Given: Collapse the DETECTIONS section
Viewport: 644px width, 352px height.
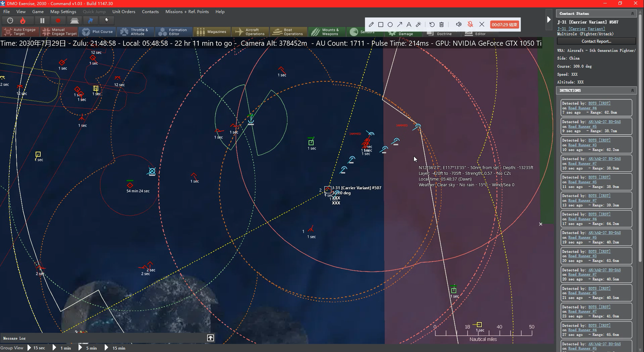Looking at the screenshot, I should (632, 90).
